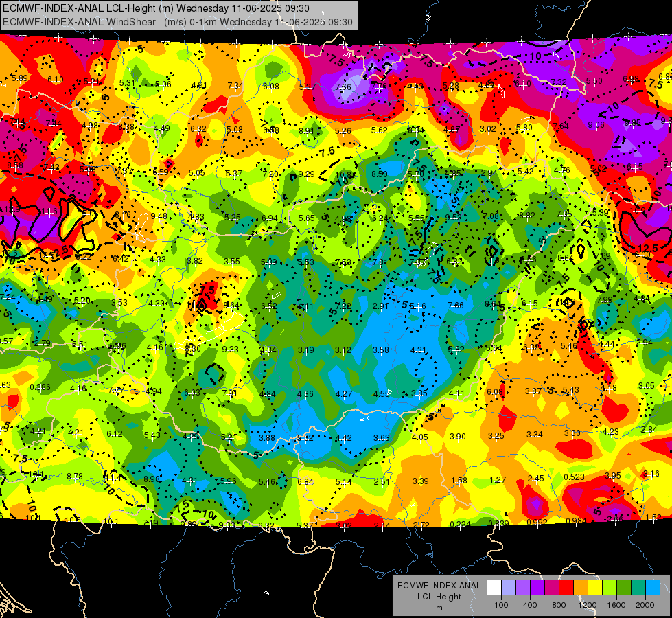
Task: Click the map value '1.58'
Action: (x=459, y=481)
